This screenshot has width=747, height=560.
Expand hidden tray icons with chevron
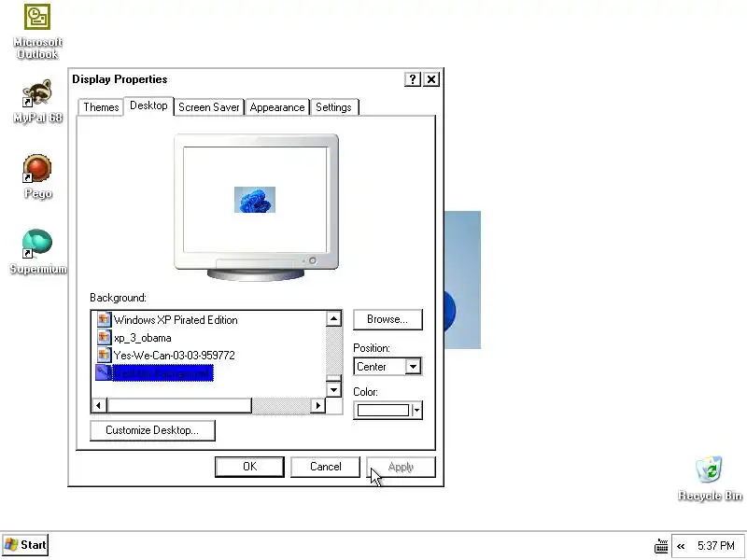(681, 546)
